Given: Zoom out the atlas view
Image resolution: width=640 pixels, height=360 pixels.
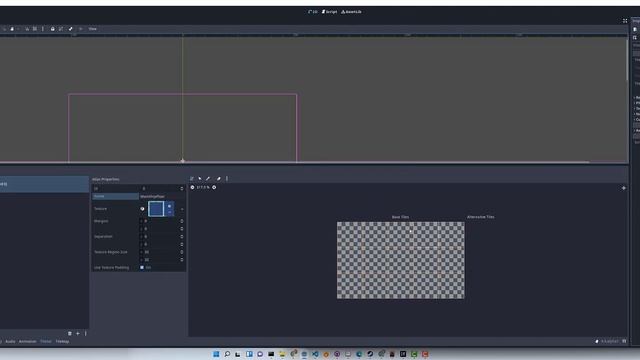Looking at the screenshot, I should point(192,187).
